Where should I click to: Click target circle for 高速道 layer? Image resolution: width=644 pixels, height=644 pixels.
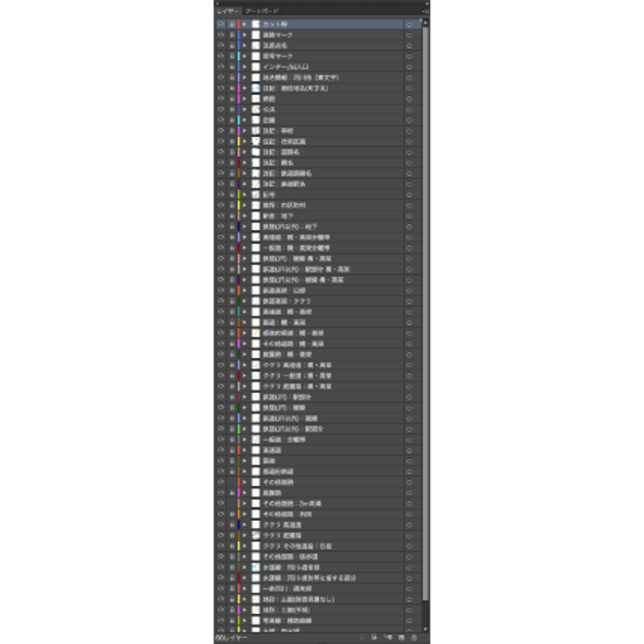(409, 451)
